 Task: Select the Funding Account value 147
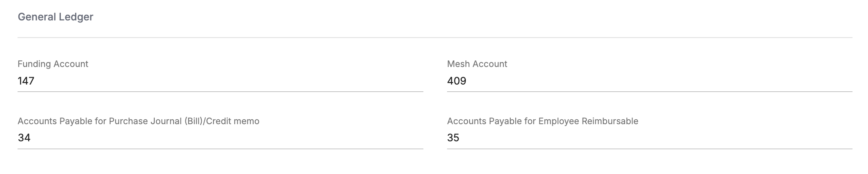click(26, 81)
